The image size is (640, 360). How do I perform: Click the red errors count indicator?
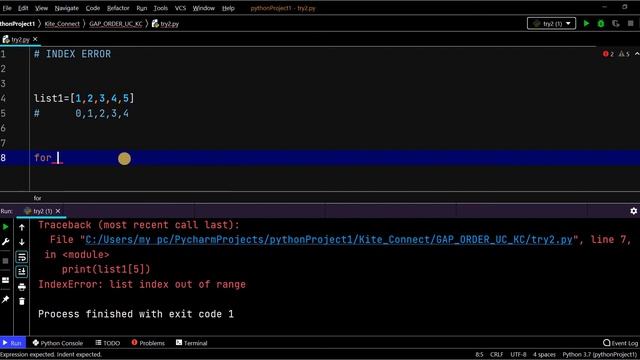pyautogui.click(x=608, y=54)
